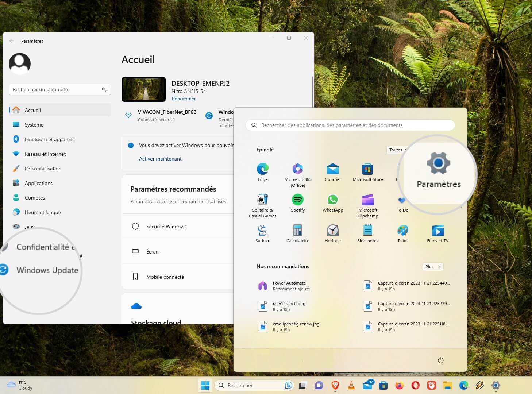Focus Rechercher un paramètre search box

tap(60, 89)
